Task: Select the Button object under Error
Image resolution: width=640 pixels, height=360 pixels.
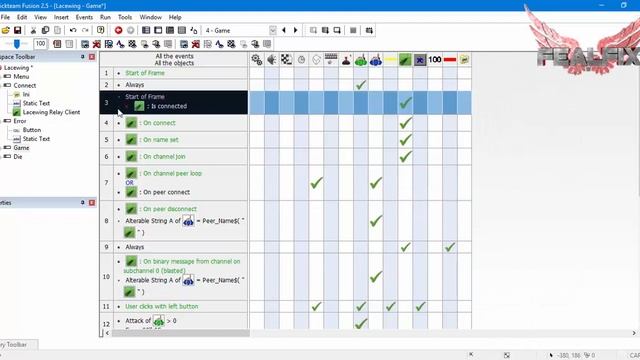Action: coord(32,130)
